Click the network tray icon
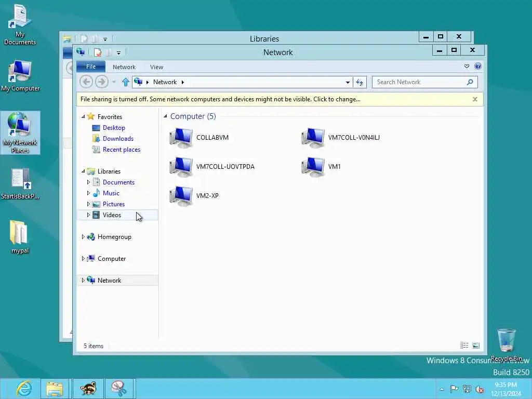 tap(467, 389)
